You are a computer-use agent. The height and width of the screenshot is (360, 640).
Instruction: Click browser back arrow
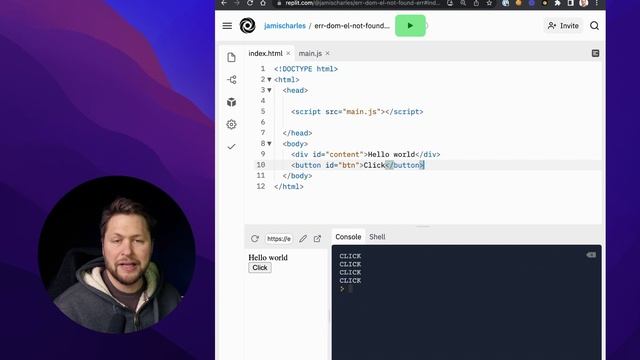[x=224, y=3]
